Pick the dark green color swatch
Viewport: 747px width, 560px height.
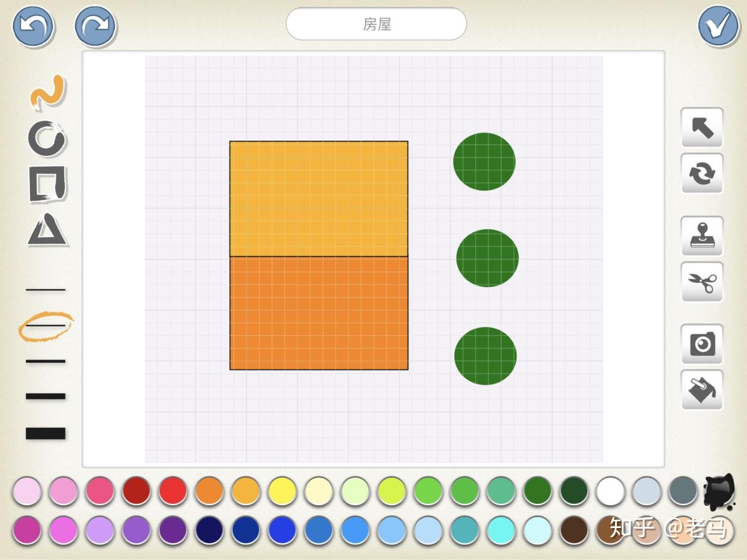click(574, 491)
